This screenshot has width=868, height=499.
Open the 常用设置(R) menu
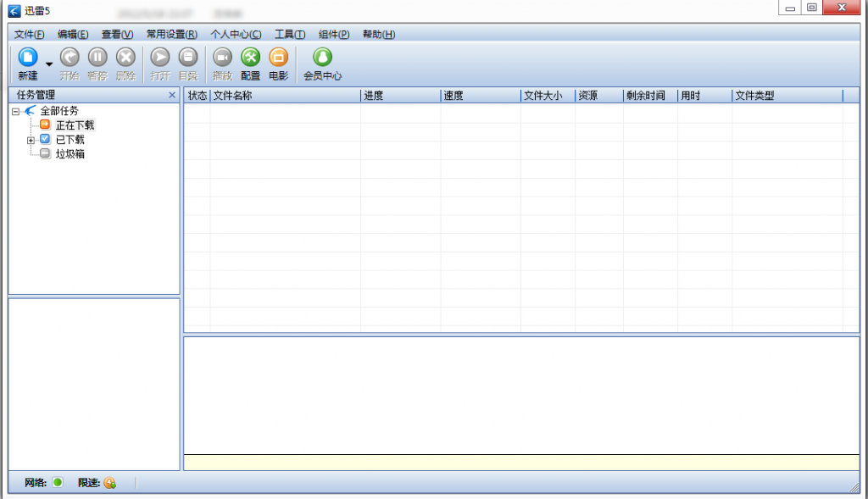coord(171,35)
